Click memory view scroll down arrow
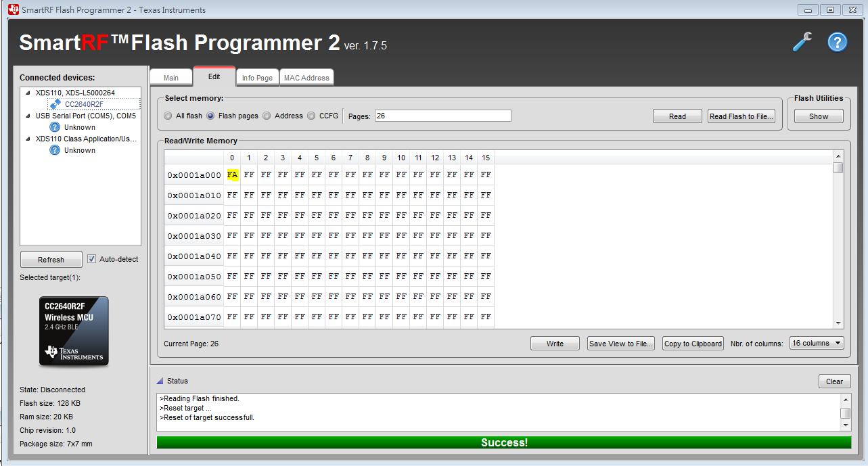Viewport: 868px width, 466px height. [x=838, y=323]
